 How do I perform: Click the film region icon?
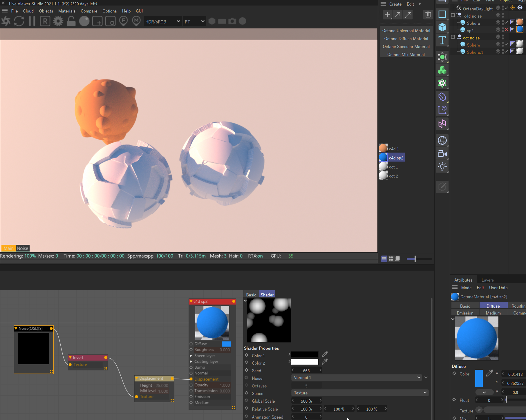[x=110, y=21]
